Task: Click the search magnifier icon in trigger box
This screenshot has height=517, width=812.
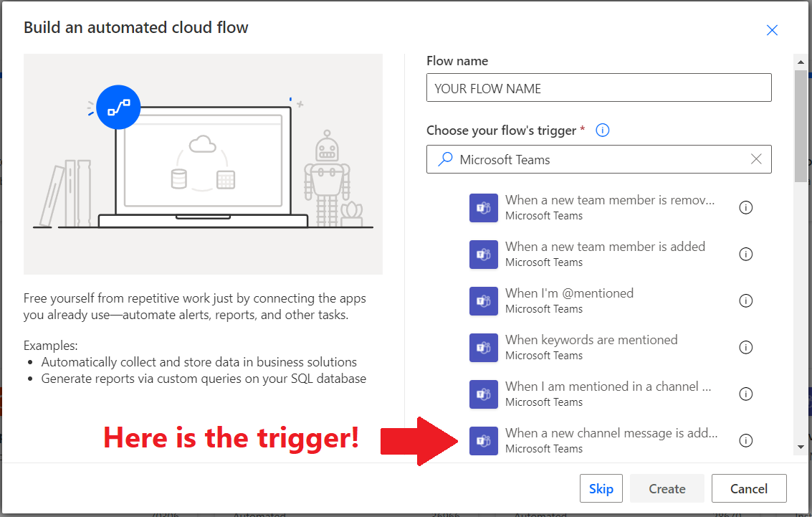Action: 445,159
